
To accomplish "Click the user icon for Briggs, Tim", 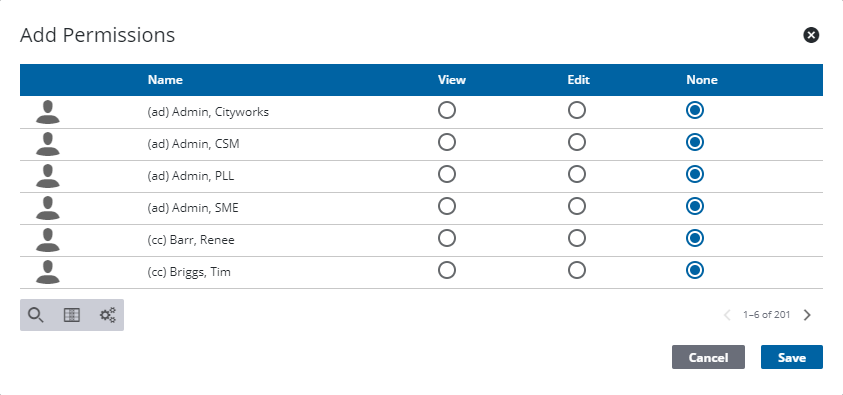I will 48,272.
